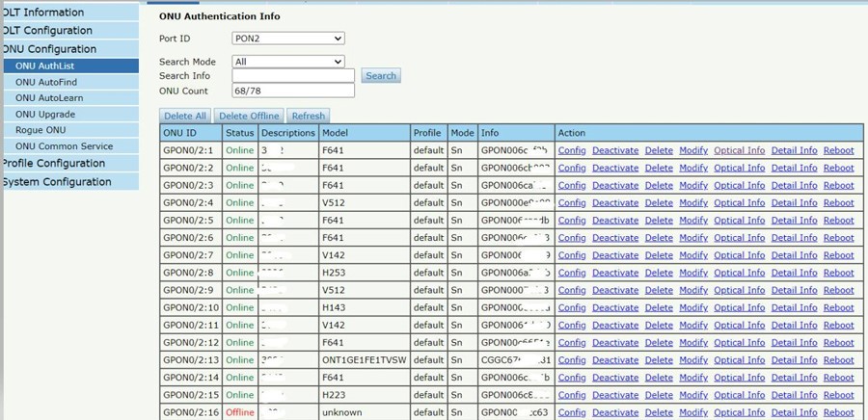The image size is (868, 420).
Task: Open the Config link for GPON0/2:15
Action: pos(572,395)
